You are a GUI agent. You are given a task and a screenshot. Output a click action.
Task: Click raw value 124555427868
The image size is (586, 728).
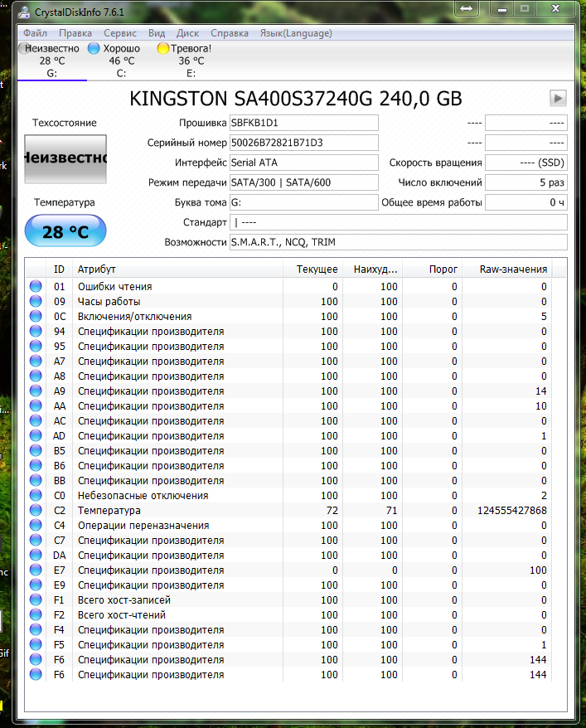(512, 510)
